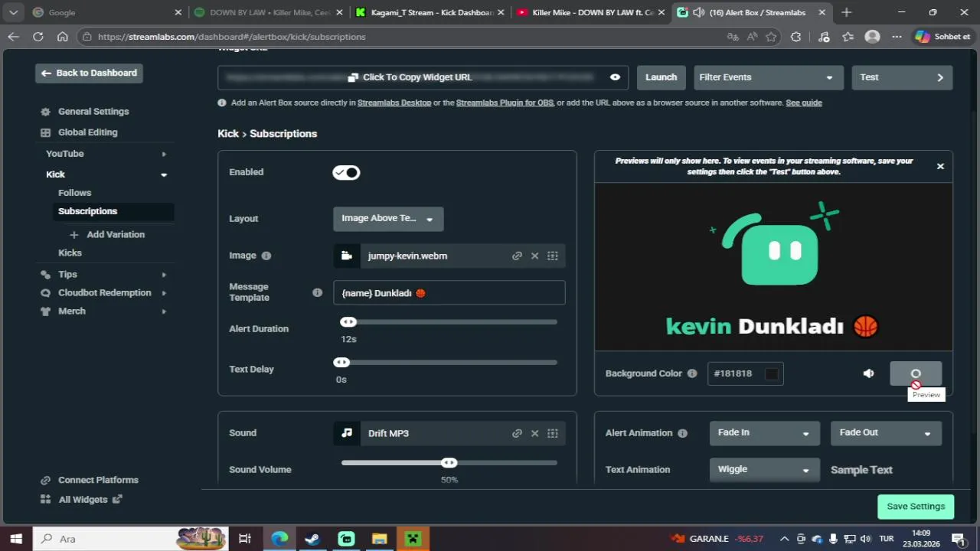Open File Explorer from the taskbar
Screen dimensions: 980x551
point(379,539)
